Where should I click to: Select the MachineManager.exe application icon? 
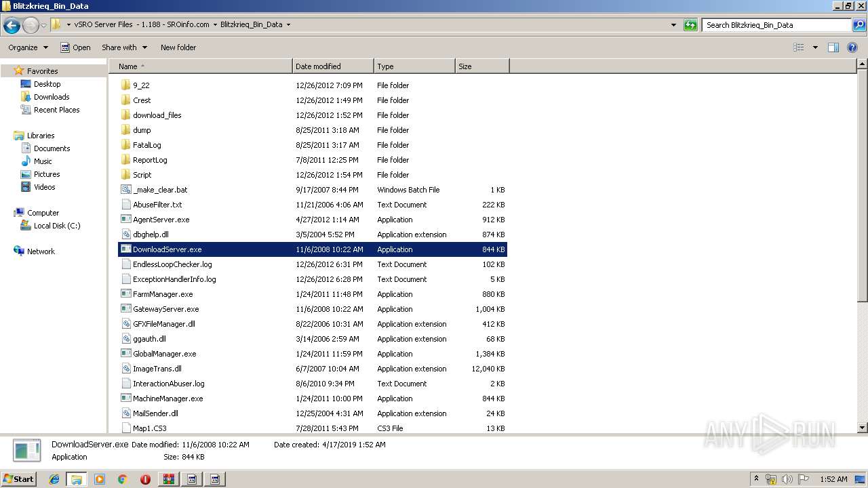point(125,399)
